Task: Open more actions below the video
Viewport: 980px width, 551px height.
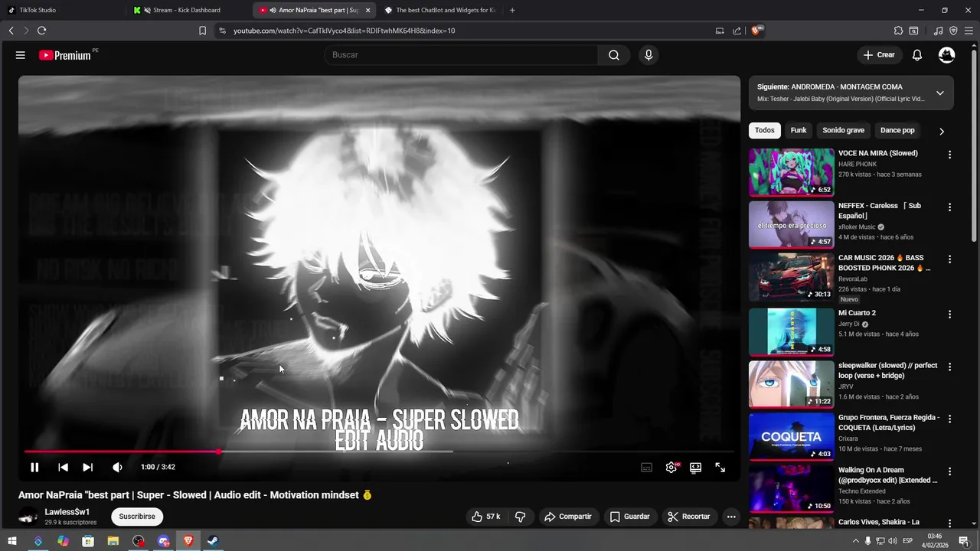Action: coord(731,517)
